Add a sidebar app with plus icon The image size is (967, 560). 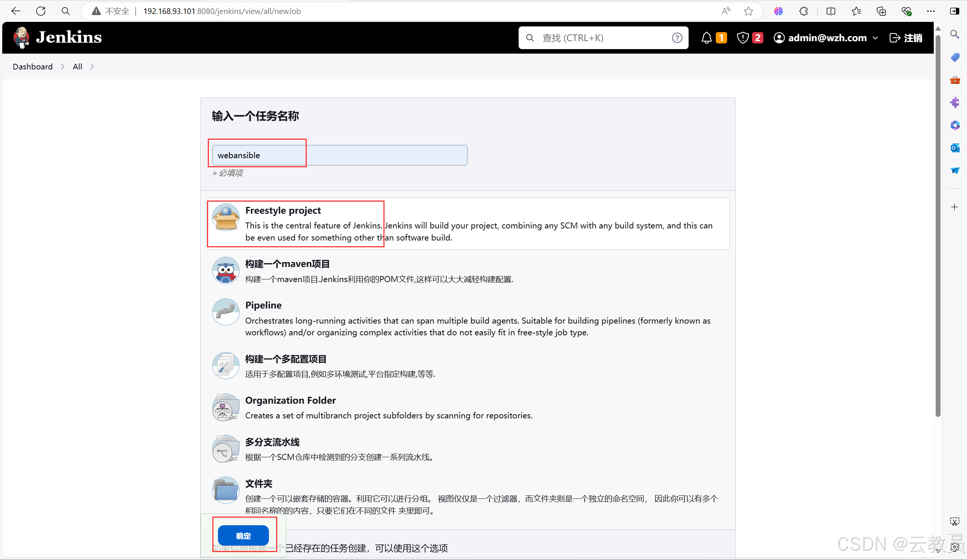tap(955, 207)
